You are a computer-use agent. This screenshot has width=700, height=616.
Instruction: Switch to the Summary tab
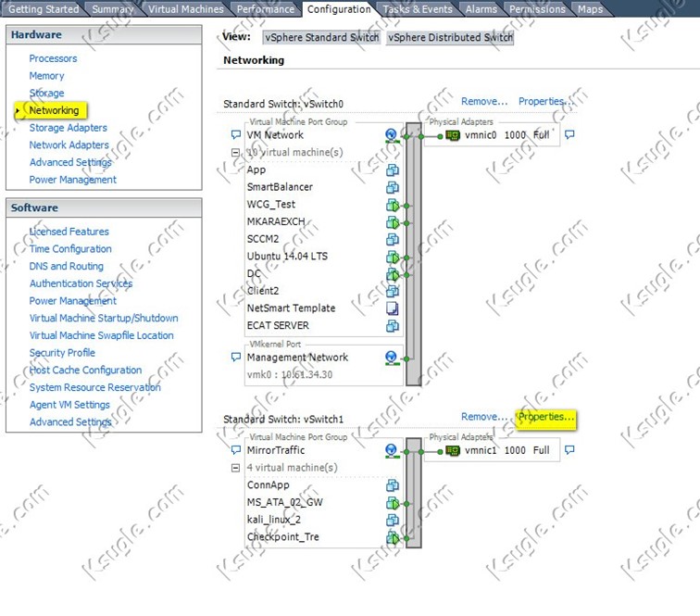(x=113, y=9)
